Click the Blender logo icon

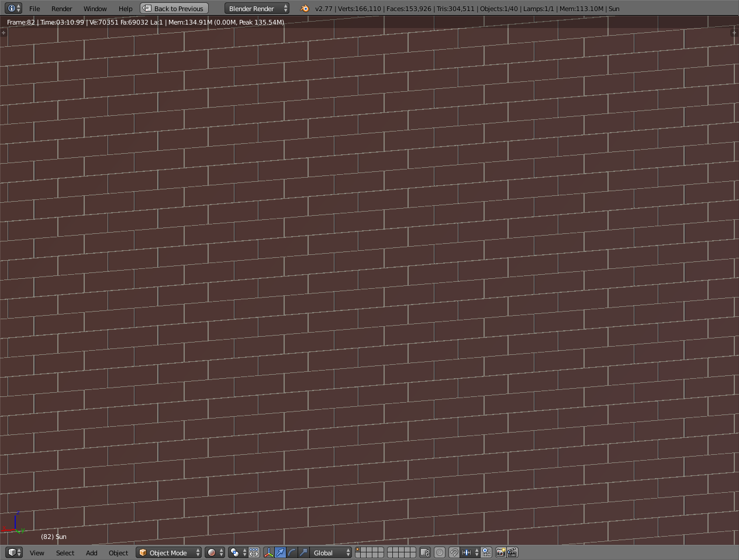[x=304, y=9]
